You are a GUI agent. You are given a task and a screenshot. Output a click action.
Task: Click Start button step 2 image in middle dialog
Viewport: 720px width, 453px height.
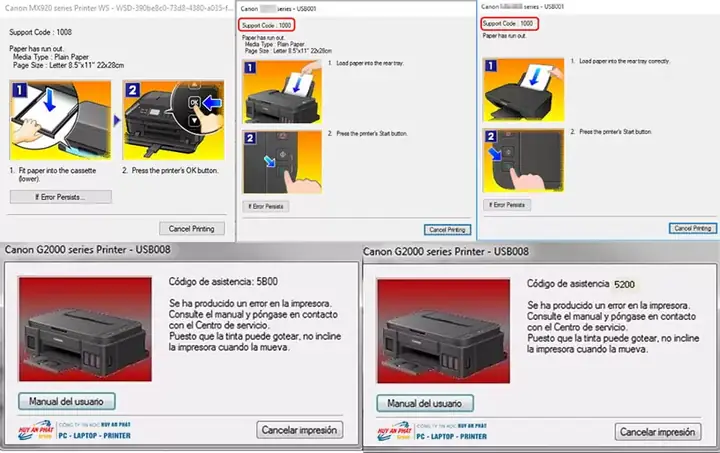coord(282,162)
